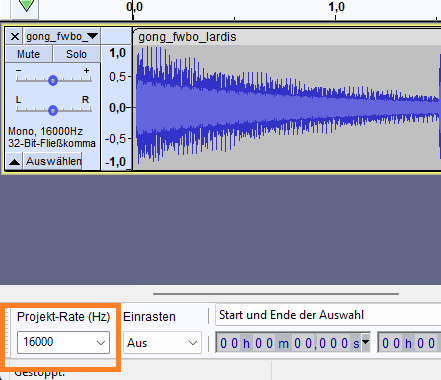
Task: Click the horizontal scrollbar under the tracks
Action: [x=276, y=294]
